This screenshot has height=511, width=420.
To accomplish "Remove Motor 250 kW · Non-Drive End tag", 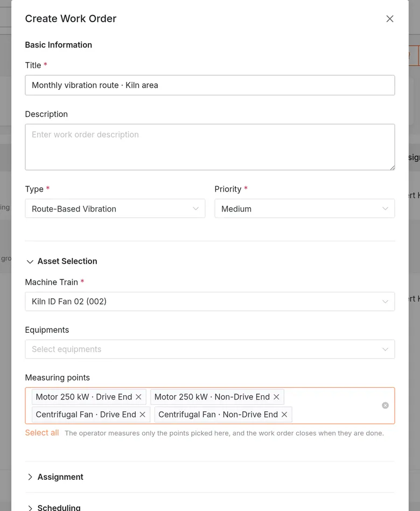I will [x=276, y=397].
